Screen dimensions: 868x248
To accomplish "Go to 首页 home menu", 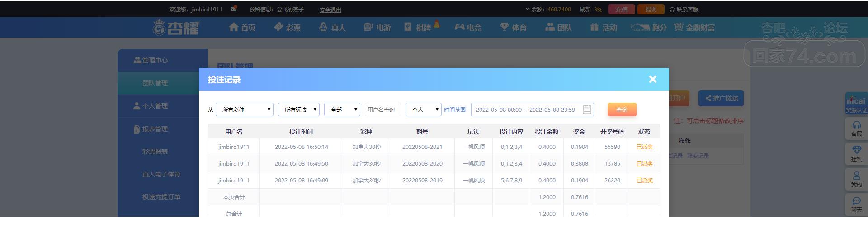I will click(x=242, y=28).
